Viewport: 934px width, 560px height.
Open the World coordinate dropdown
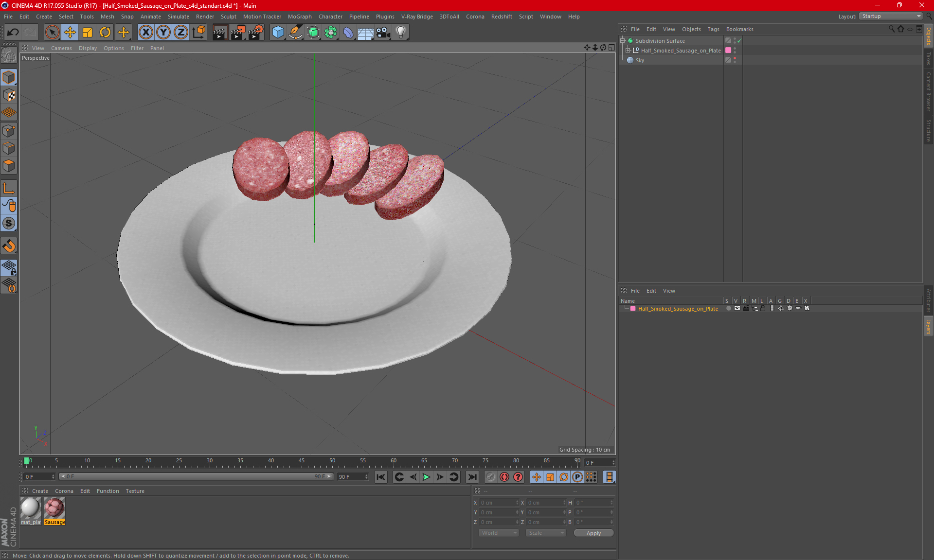[x=499, y=533]
